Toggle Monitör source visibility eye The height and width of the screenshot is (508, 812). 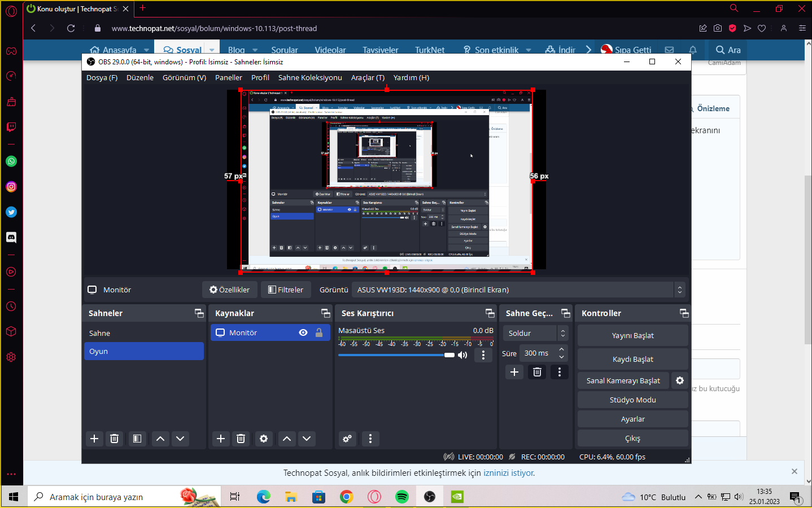point(303,332)
